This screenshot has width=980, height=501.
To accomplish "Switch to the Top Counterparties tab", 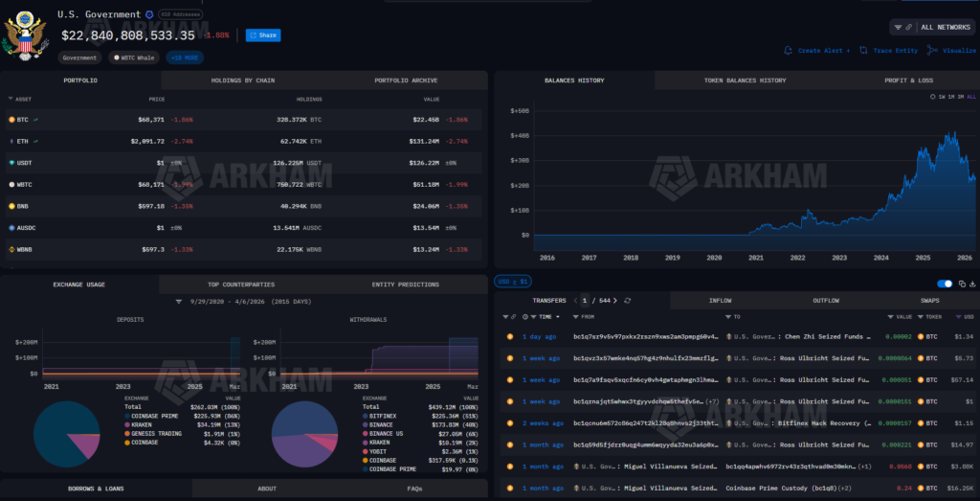I will point(240,285).
